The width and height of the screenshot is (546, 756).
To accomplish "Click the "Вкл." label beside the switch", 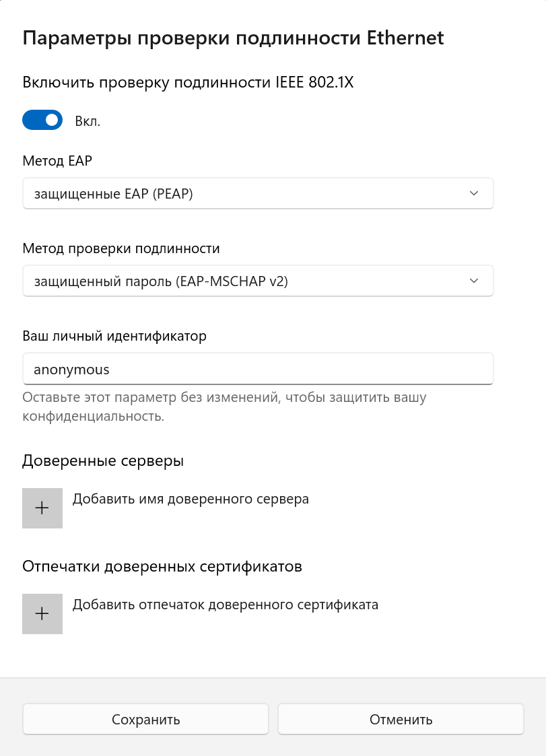I will pyautogui.click(x=88, y=122).
